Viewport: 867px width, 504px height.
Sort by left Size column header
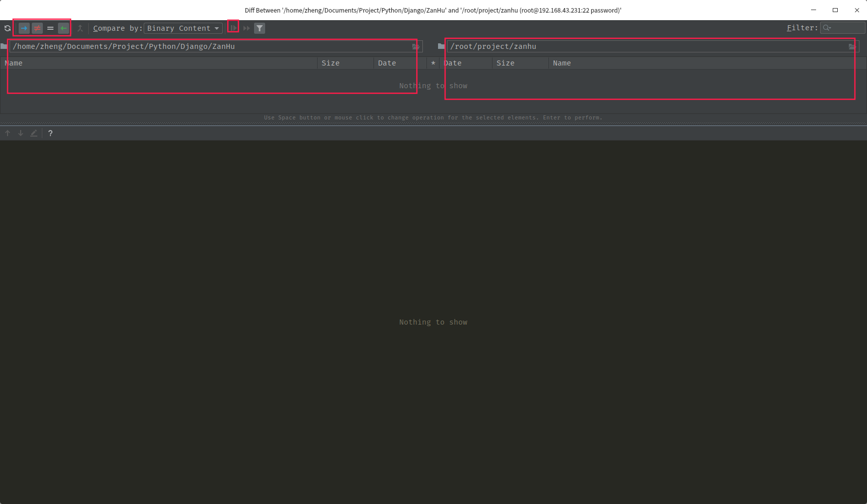(345, 63)
